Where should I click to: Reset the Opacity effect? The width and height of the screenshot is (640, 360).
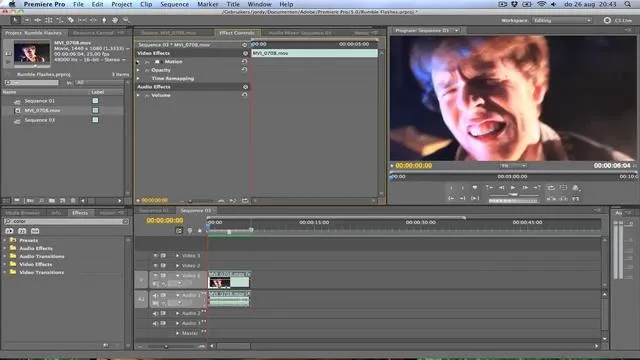pos(244,70)
